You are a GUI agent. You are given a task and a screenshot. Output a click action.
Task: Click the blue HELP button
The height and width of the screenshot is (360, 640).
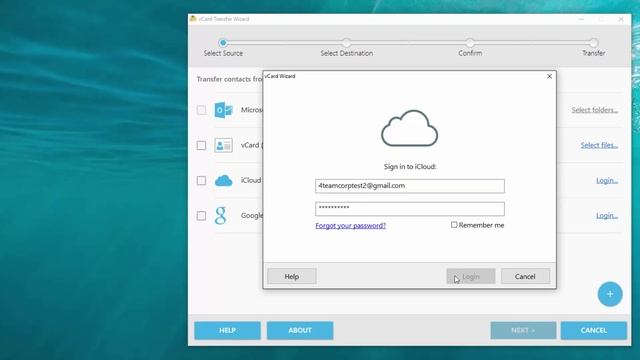[227, 330]
